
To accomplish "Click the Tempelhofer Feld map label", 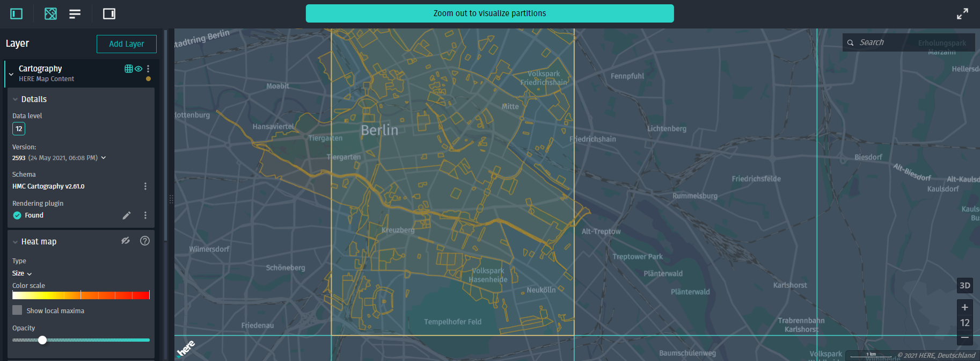I will pyautogui.click(x=452, y=322).
